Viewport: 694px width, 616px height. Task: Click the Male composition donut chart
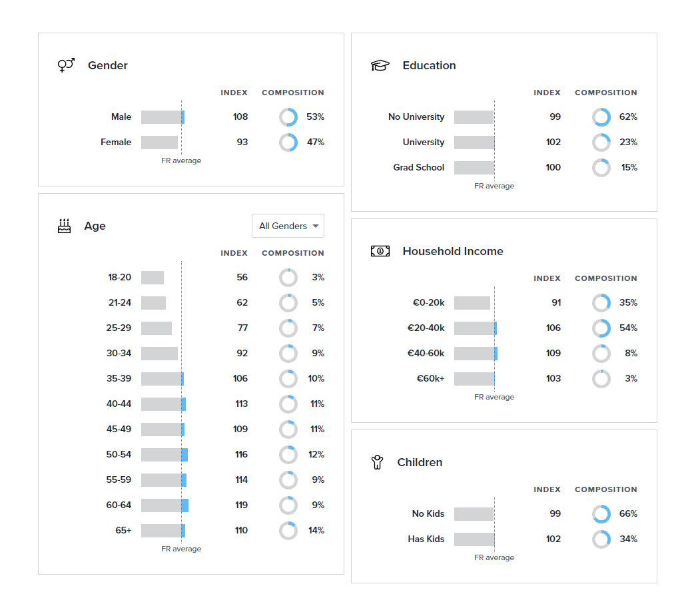click(288, 117)
